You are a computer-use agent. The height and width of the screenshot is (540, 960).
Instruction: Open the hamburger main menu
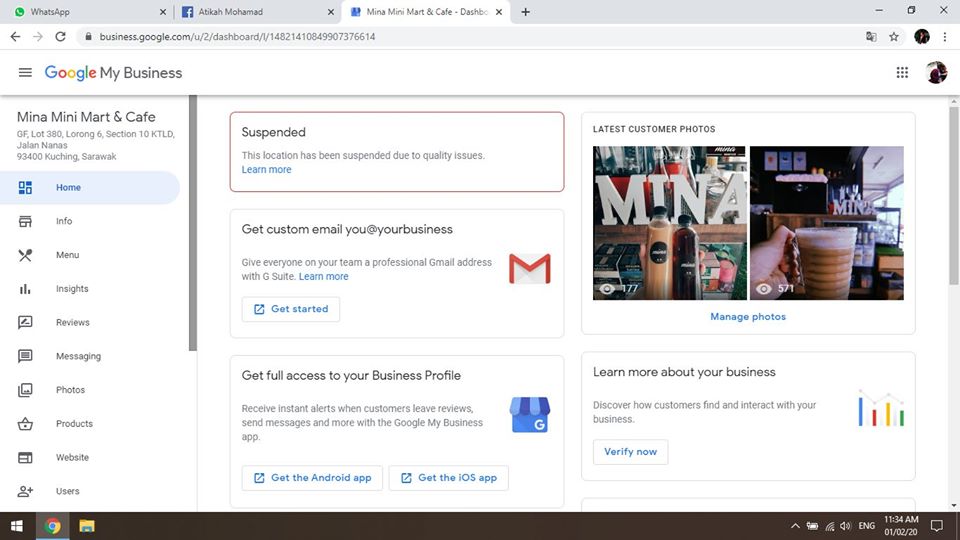tap(25, 73)
